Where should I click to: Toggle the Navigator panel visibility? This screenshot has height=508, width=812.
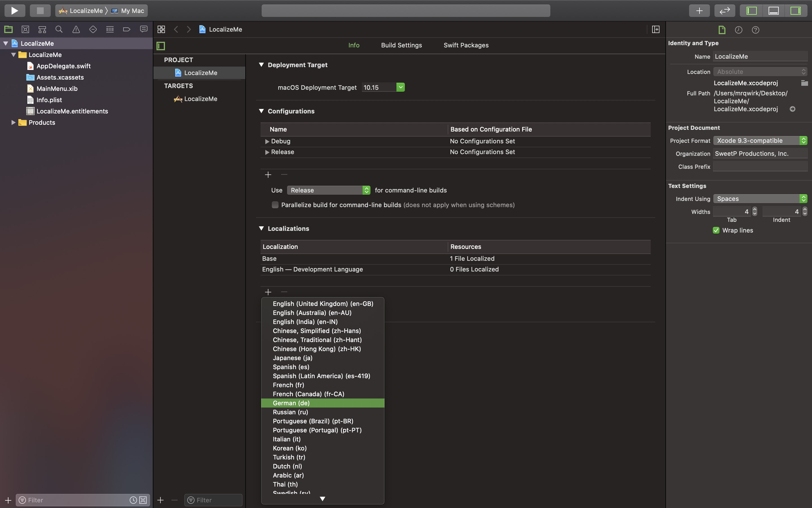tap(751, 11)
